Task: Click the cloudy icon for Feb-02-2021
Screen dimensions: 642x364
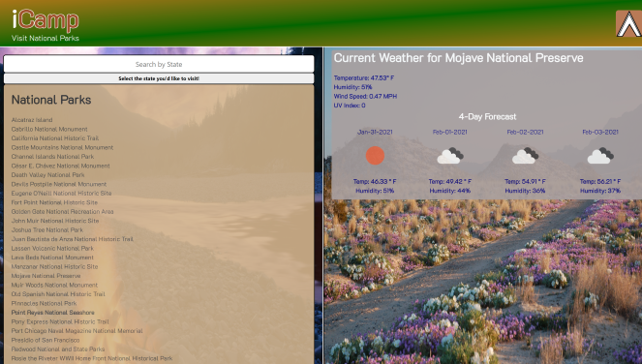Action: coord(525,156)
